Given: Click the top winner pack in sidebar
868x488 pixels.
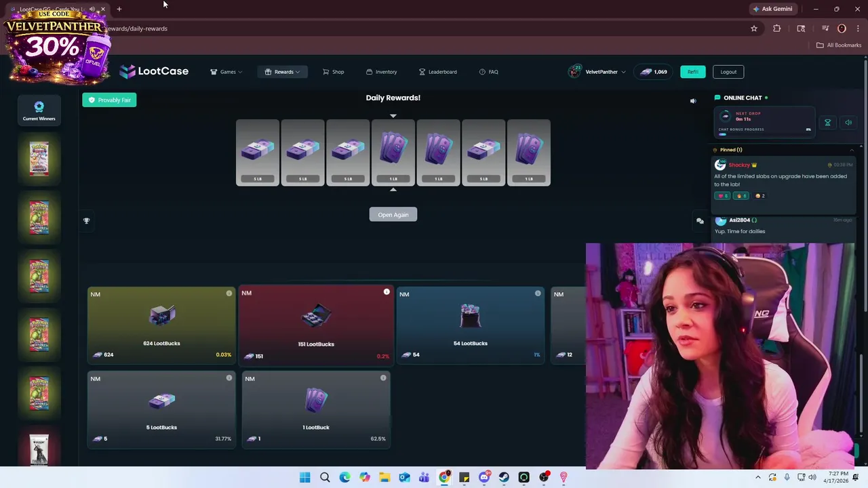Looking at the screenshot, I should tap(39, 159).
